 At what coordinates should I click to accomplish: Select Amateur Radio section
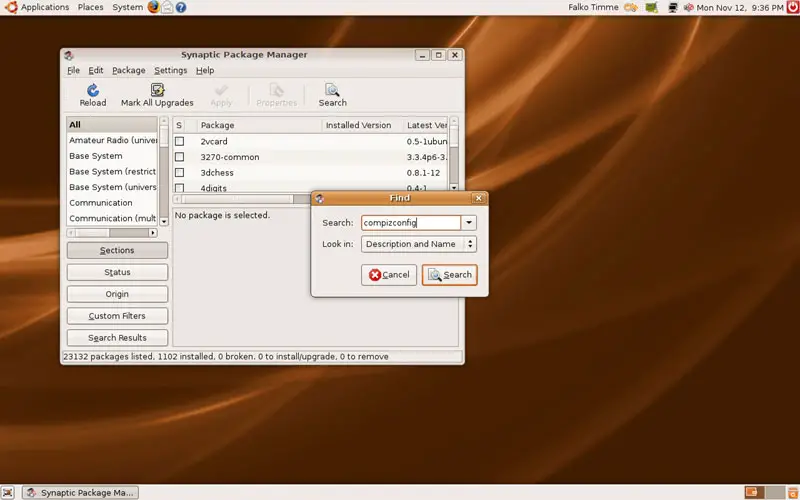coord(112,140)
